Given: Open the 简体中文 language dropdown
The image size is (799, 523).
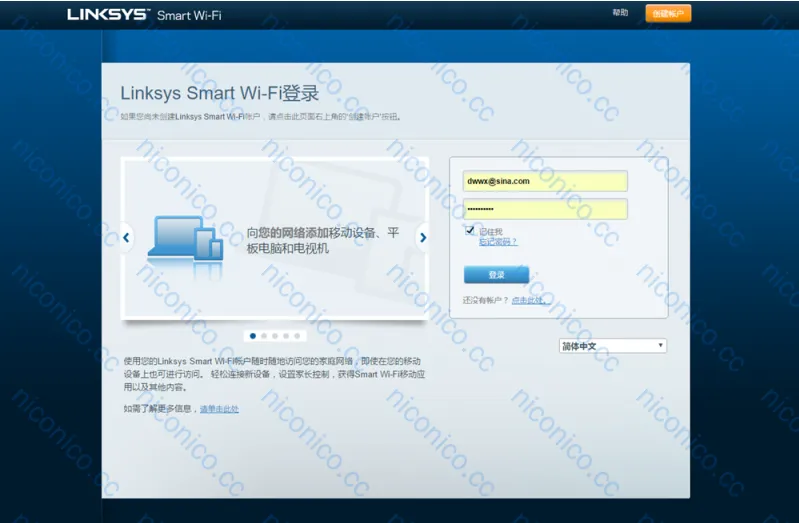Looking at the screenshot, I should tap(612, 346).
